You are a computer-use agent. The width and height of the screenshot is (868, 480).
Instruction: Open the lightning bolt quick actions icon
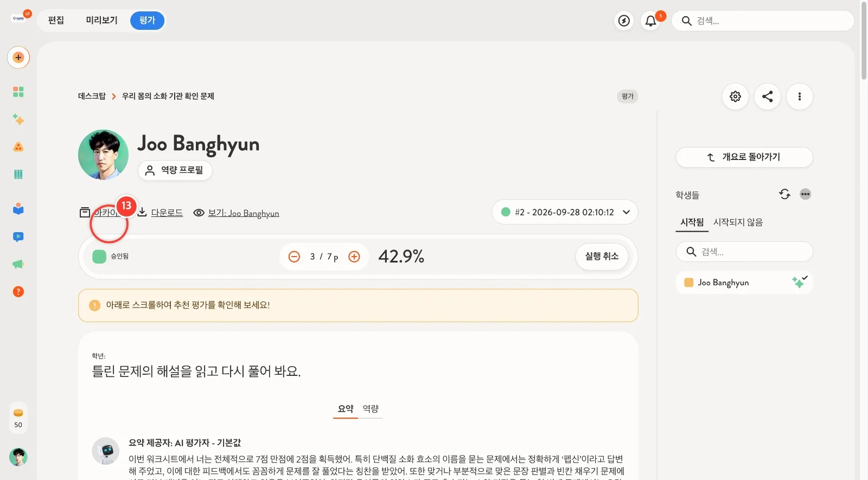coord(624,21)
